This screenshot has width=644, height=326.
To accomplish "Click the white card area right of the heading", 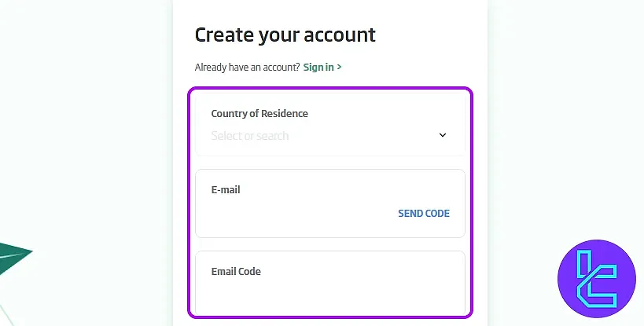I will click(431, 35).
